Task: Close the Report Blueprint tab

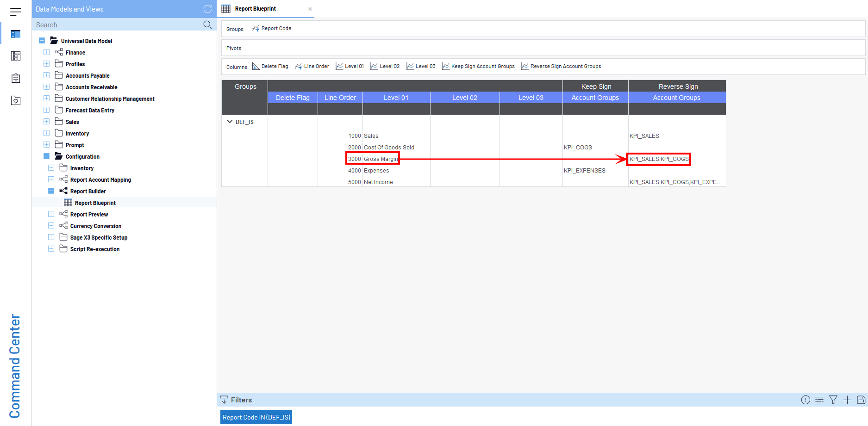Action: tap(310, 9)
